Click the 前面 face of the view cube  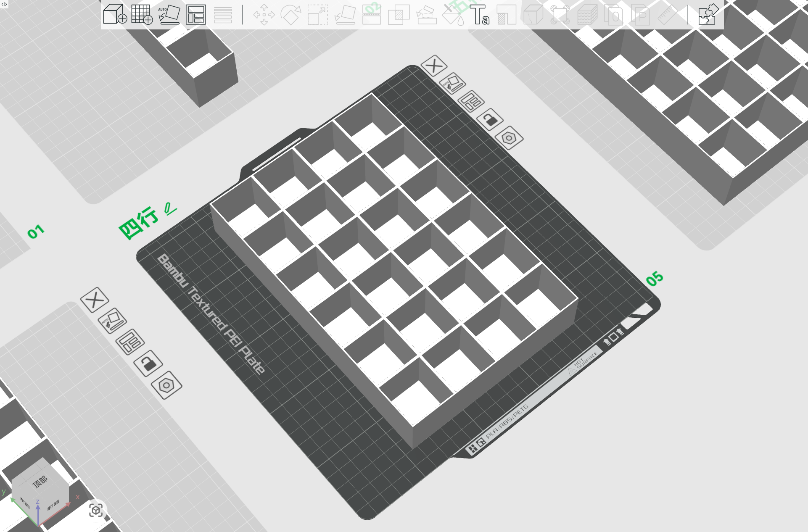pos(53,506)
